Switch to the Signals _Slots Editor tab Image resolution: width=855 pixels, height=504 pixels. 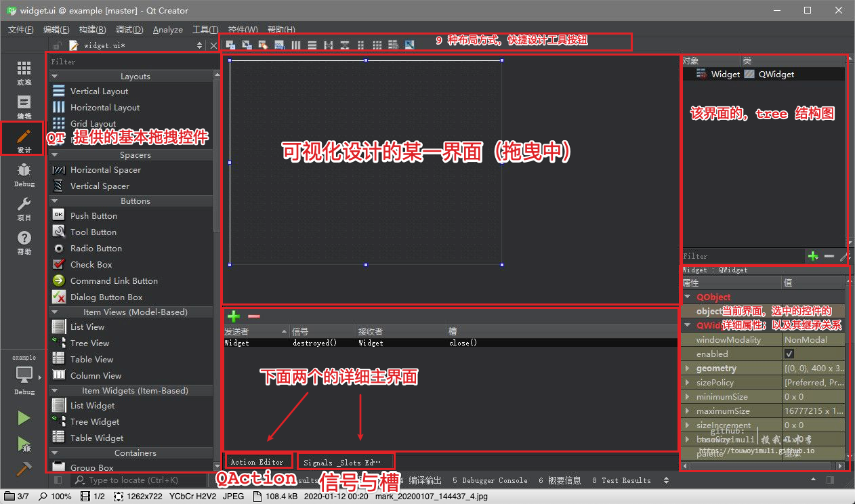pos(345,463)
